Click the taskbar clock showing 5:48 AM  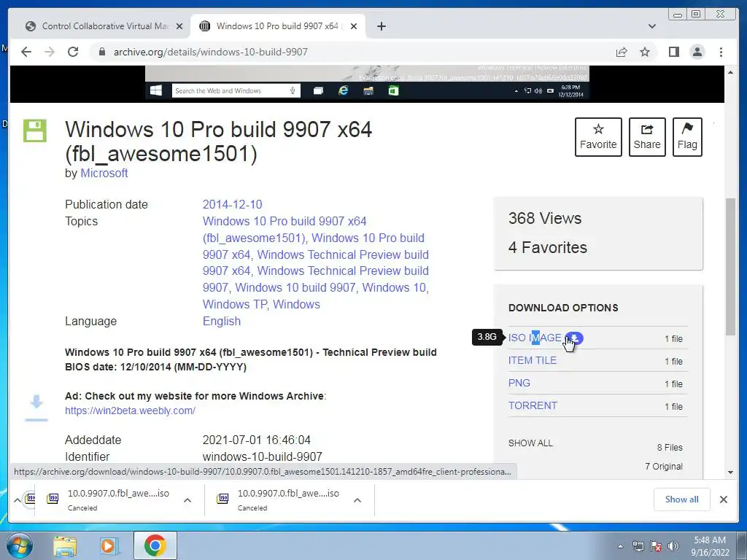point(710,546)
